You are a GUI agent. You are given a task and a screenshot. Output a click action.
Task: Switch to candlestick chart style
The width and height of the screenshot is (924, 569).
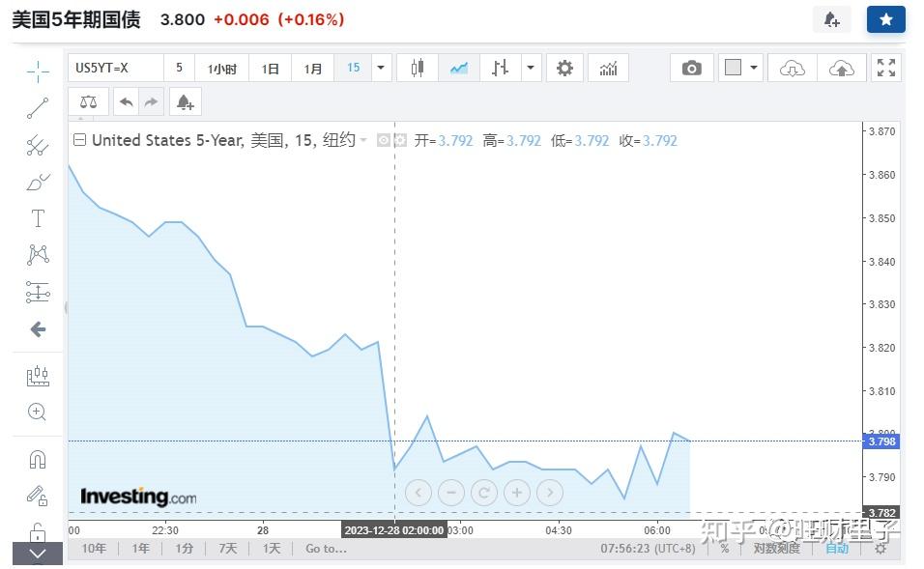tap(418, 68)
